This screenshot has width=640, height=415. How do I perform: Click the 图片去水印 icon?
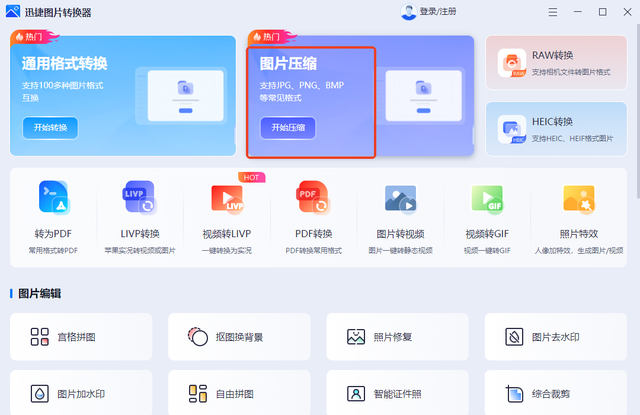coord(514,337)
